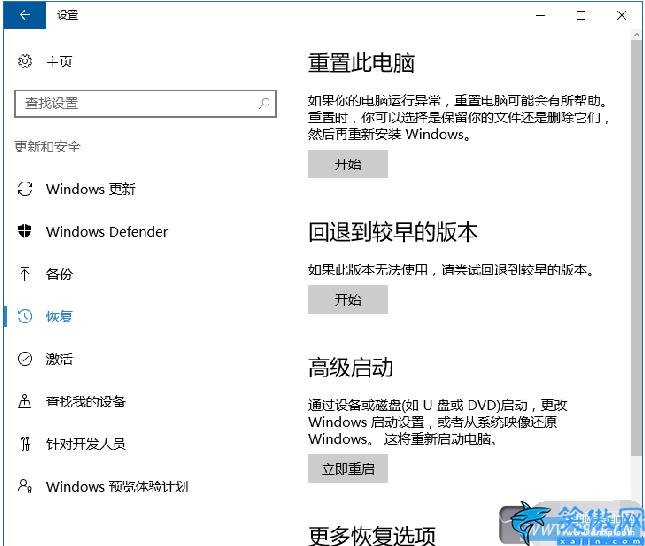Go to 主页 home label
The image size is (645, 546).
click(x=60, y=62)
